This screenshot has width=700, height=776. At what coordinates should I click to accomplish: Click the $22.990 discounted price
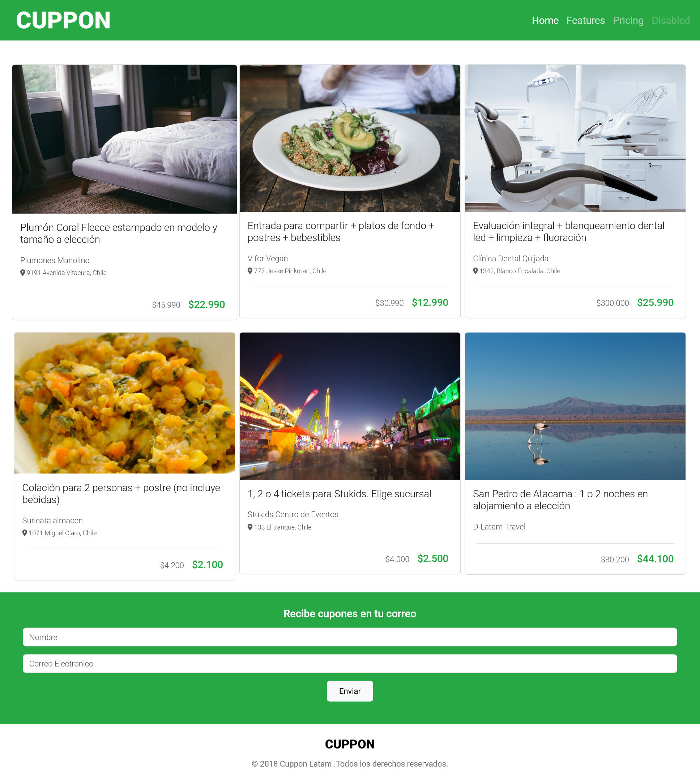coord(206,304)
